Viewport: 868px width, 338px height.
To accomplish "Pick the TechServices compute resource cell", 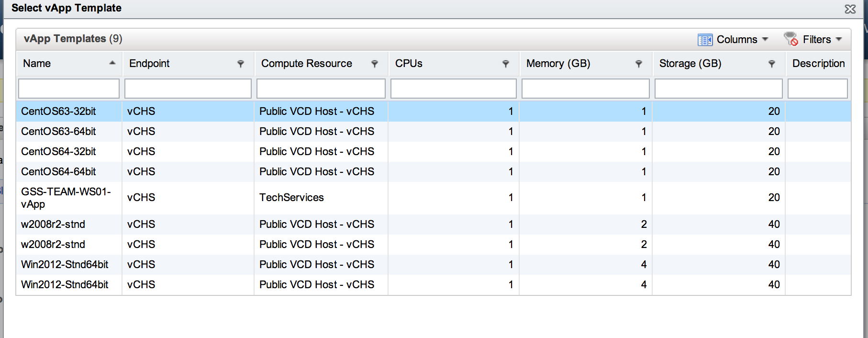I will coord(291,198).
